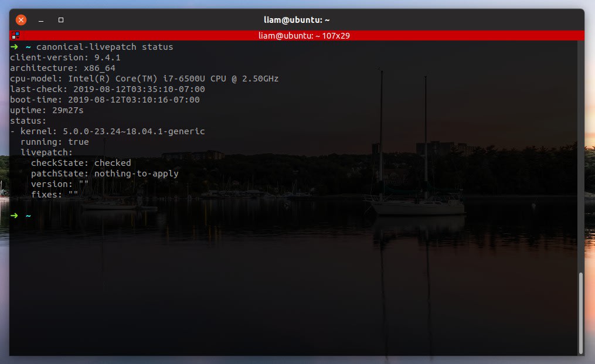This screenshot has height=364, width=595.
Task: Click the command text canonical-livepatch status
Action: [x=105, y=47]
